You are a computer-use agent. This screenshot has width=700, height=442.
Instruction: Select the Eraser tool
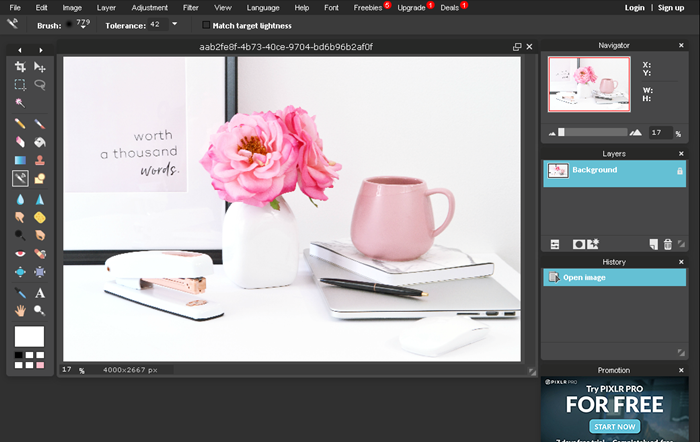(20, 142)
